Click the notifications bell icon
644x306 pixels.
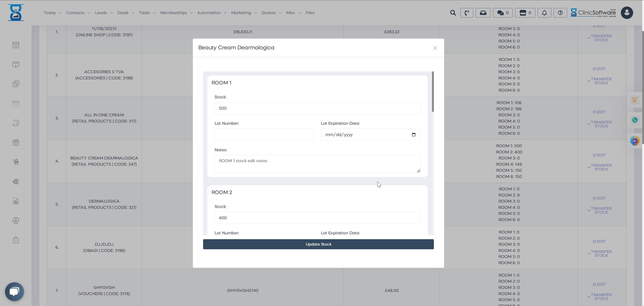click(544, 13)
